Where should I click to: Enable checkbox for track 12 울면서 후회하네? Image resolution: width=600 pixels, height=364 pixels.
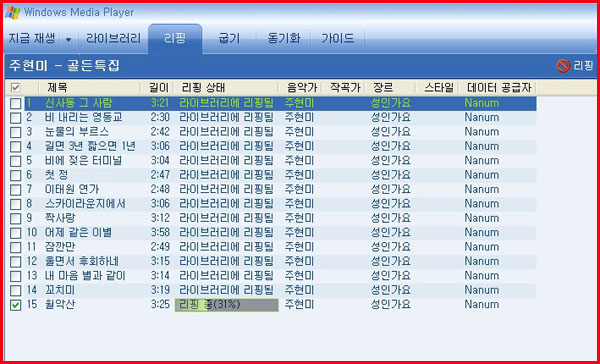click(x=15, y=262)
